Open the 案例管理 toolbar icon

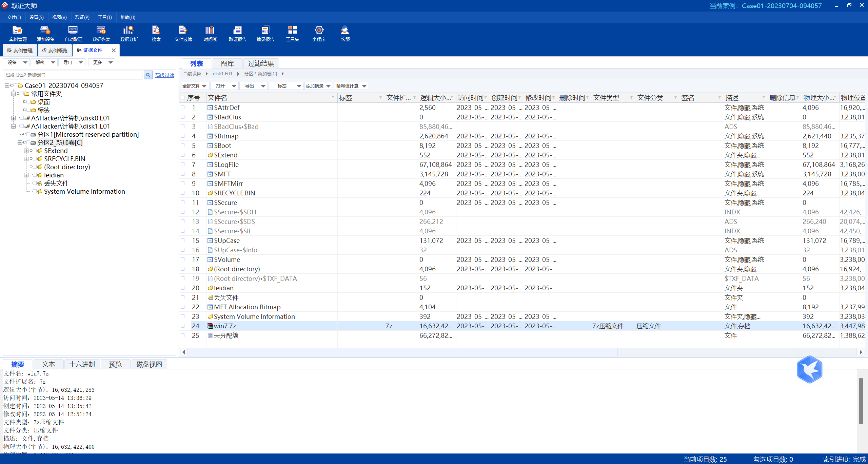coord(18,33)
